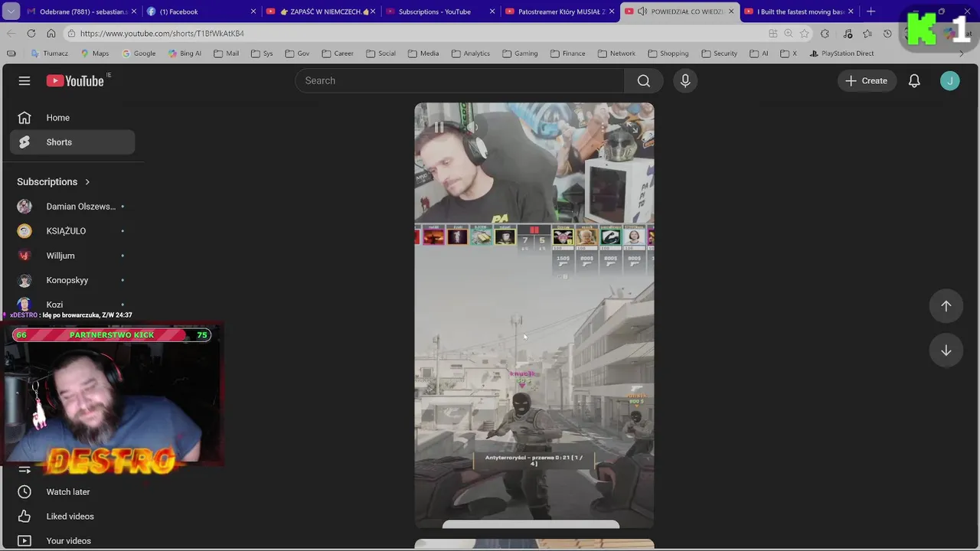This screenshot has height=551, width=980.
Task: Reload the page in the browser
Action: 31,33
